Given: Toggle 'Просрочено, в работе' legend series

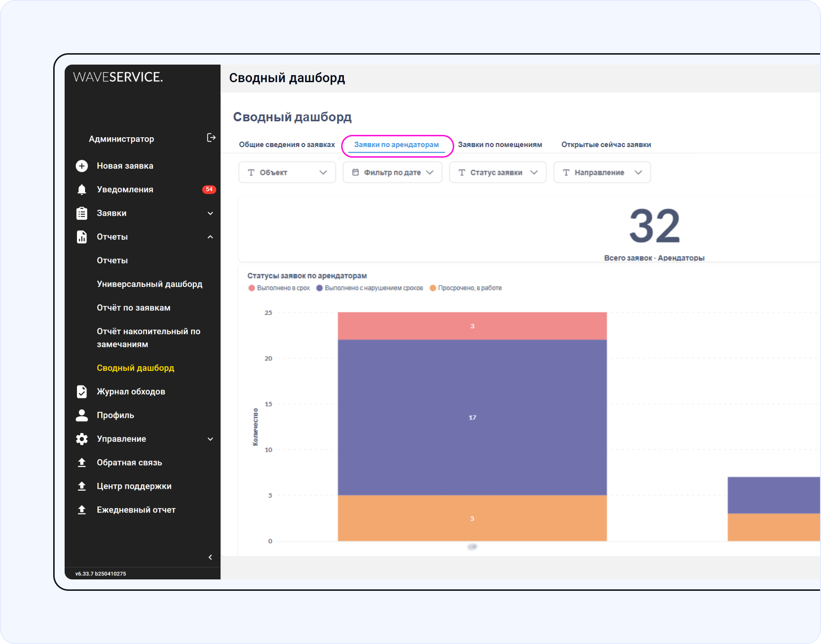Looking at the screenshot, I should pos(466,288).
